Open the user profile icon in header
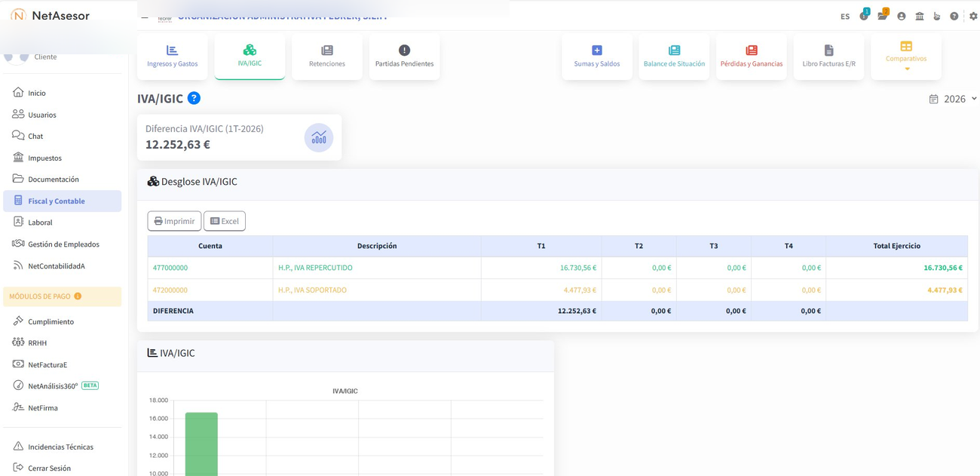 (901, 16)
